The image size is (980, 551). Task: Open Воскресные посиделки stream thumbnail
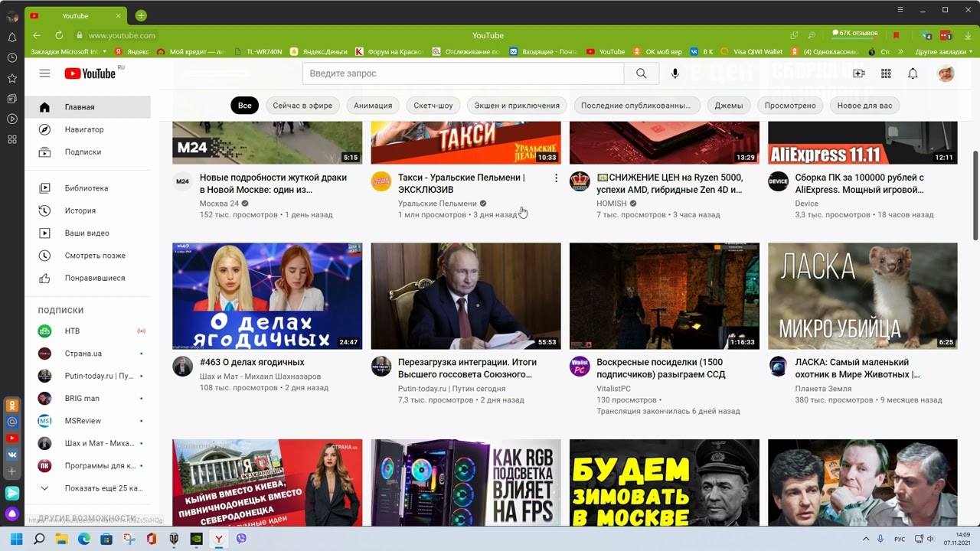click(x=665, y=296)
